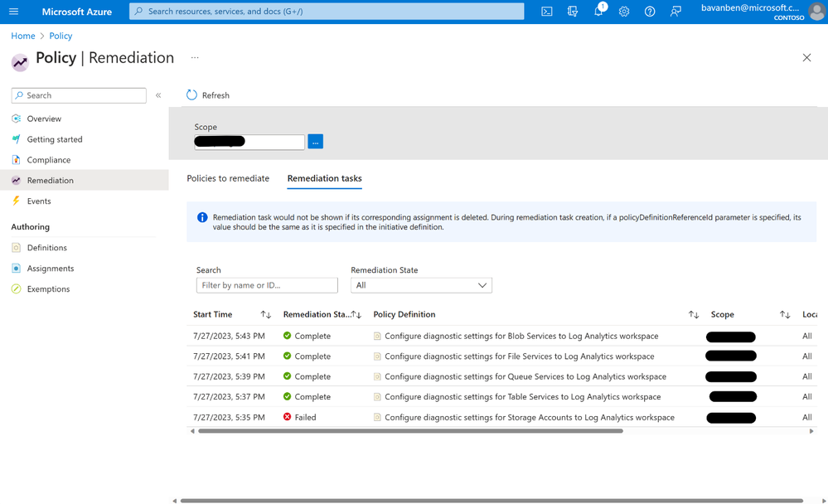This screenshot has height=504, width=828.
Task: Sort by Policy Definition column arrows
Action: point(694,315)
